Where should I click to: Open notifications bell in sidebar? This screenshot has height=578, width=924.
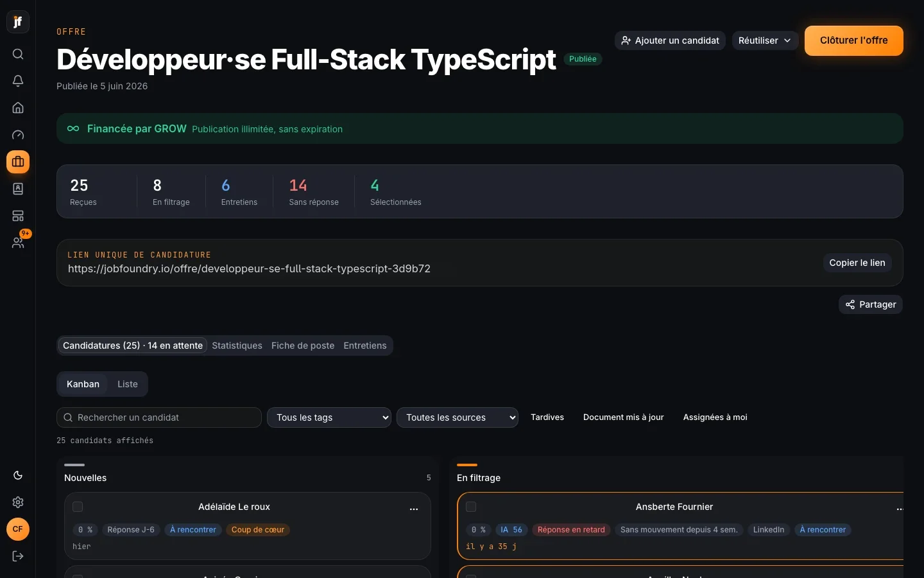tap(18, 81)
